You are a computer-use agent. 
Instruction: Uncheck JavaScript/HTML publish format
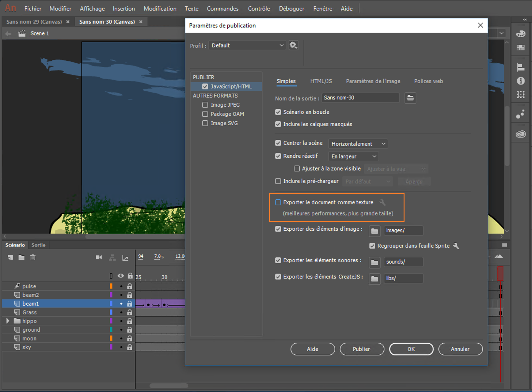pos(205,87)
